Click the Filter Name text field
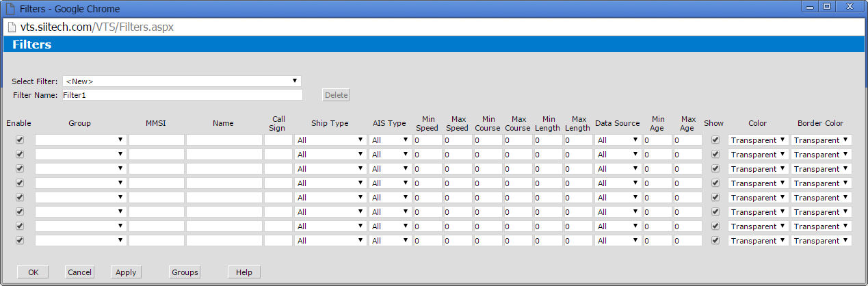868x286 pixels. [x=182, y=95]
